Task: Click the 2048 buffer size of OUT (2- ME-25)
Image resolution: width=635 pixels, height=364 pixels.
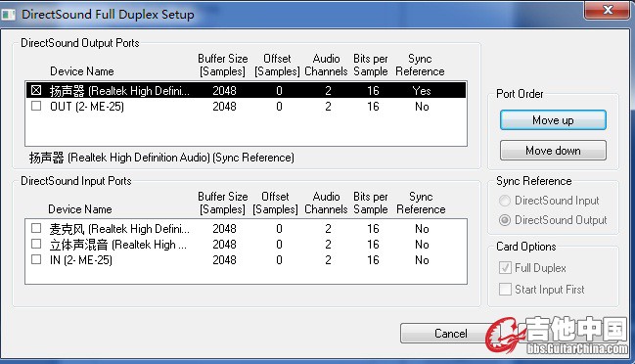Action: (224, 107)
